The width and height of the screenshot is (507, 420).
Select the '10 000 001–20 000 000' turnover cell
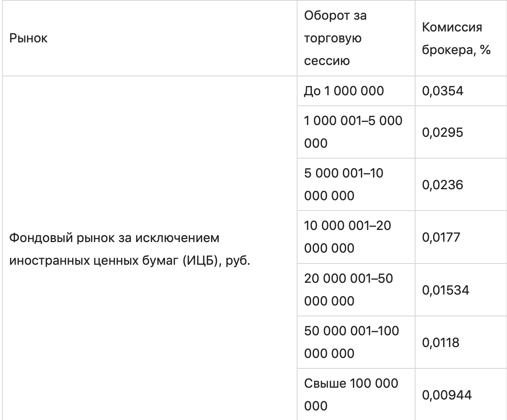347,237
